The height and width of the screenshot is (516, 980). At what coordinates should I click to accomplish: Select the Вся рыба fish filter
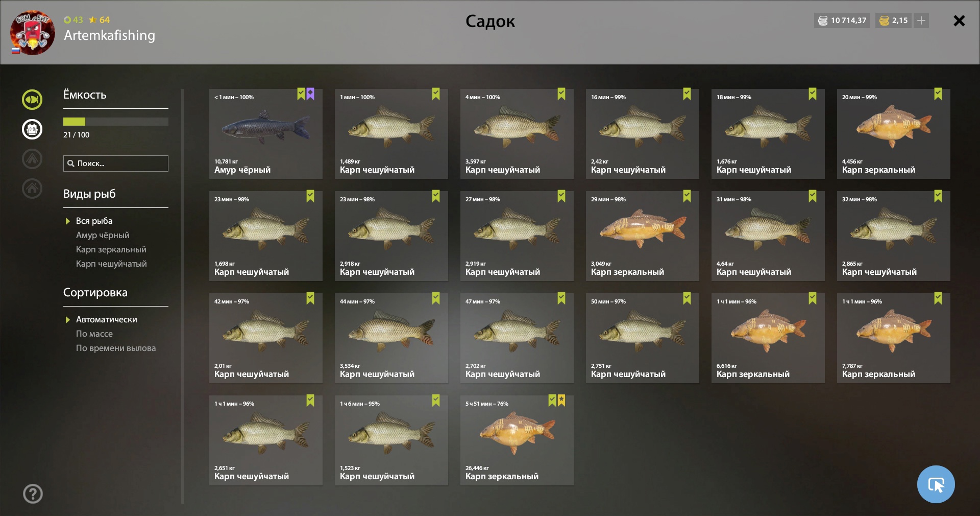coord(94,221)
